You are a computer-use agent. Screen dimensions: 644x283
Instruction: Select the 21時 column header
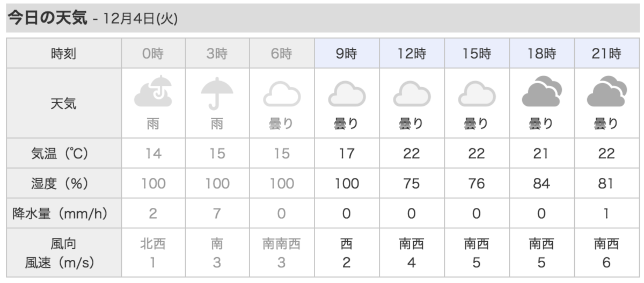click(x=606, y=54)
